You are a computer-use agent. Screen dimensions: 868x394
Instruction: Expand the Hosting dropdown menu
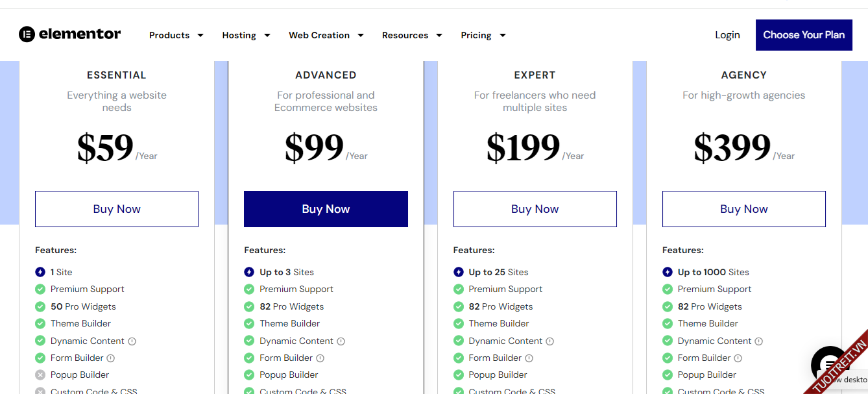[246, 36]
